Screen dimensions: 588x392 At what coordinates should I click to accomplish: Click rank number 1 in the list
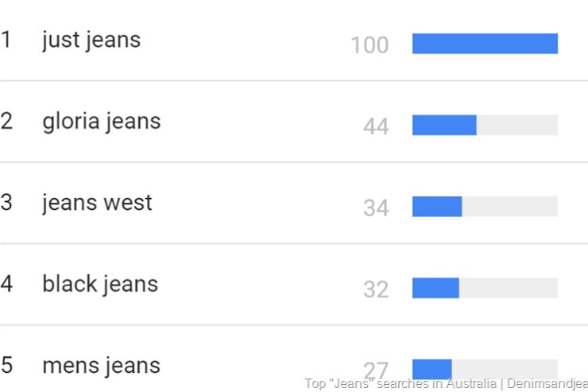(x=6, y=40)
